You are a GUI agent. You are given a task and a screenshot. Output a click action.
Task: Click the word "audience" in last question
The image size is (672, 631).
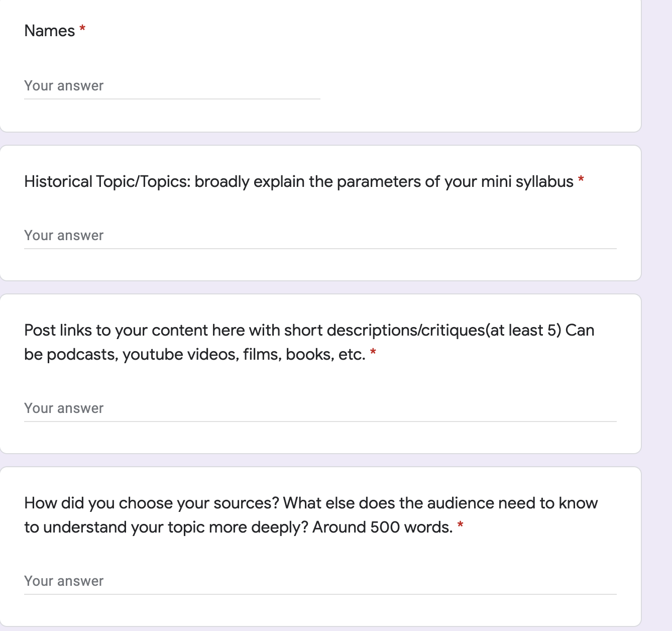pyautogui.click(x=460, y=503)
